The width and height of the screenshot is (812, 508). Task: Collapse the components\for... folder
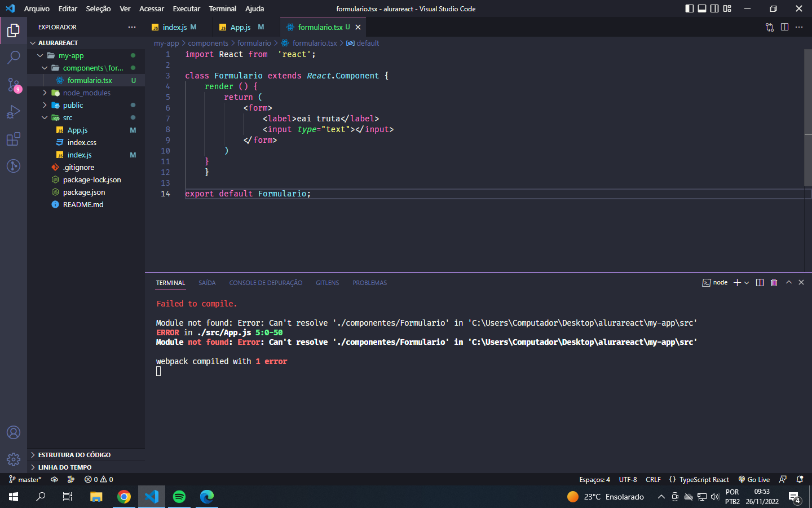(86, 68)
